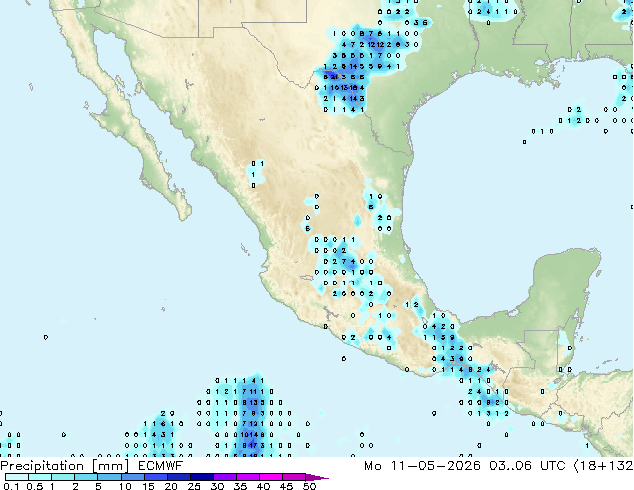Image resolution: width=634 pixels, height=490 pixels.
Task: Pick the legend swatch between 40 and 45
Action: click(271, 477)
